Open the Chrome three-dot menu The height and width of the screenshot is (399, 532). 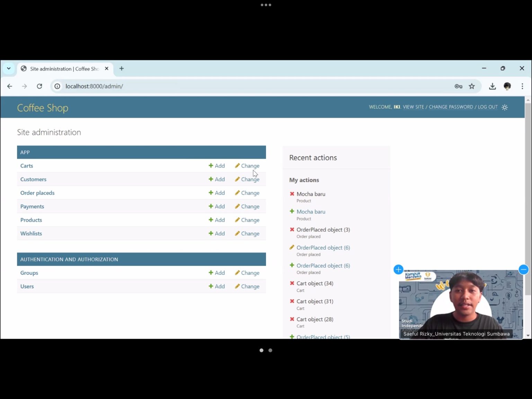(x=522, y=86)
